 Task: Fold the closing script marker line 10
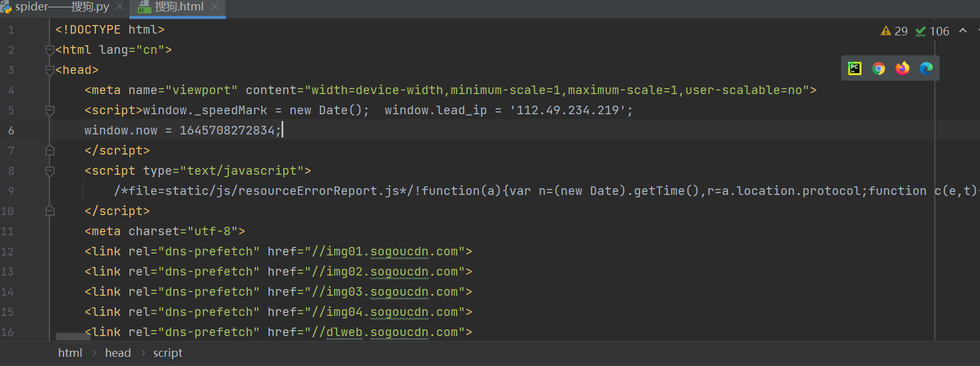(x=50, y=211)
